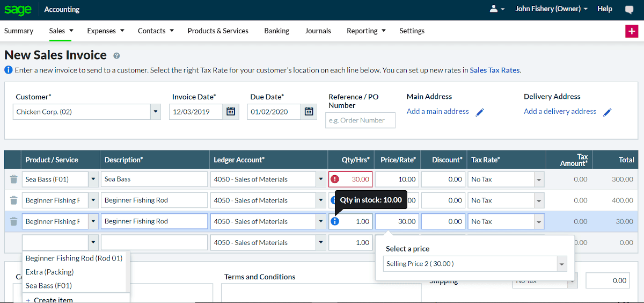The image size is (644, 303).
Task: Open the Reporting menu
Action: tap(366, 31)
